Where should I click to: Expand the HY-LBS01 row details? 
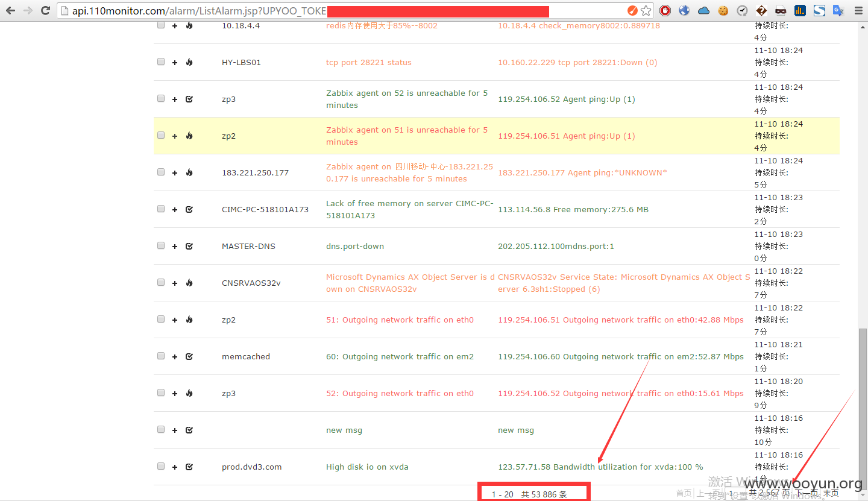(175, 63)
